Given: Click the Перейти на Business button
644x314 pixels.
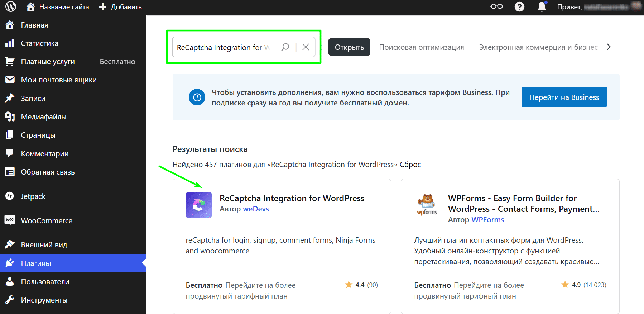Looking at the screenshot, I should click(564, 97).
